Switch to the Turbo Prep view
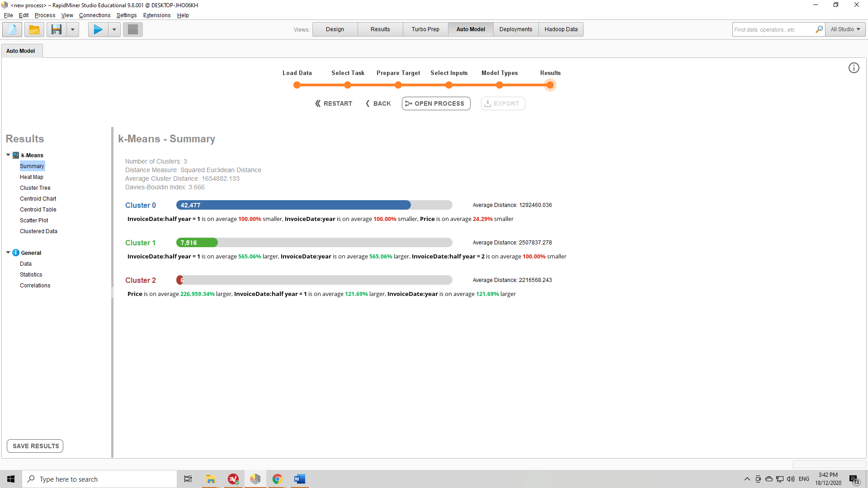The image size is (868, 488). click(x=425, y=29)
